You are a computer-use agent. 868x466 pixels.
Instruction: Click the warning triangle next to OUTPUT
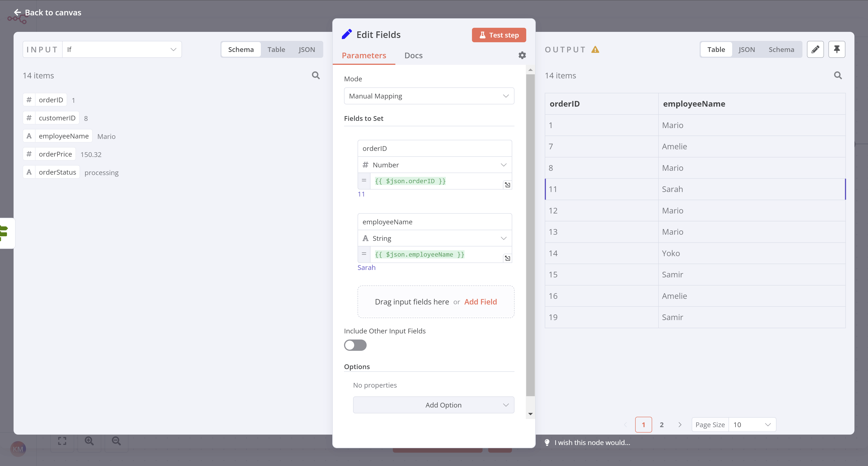595,49
